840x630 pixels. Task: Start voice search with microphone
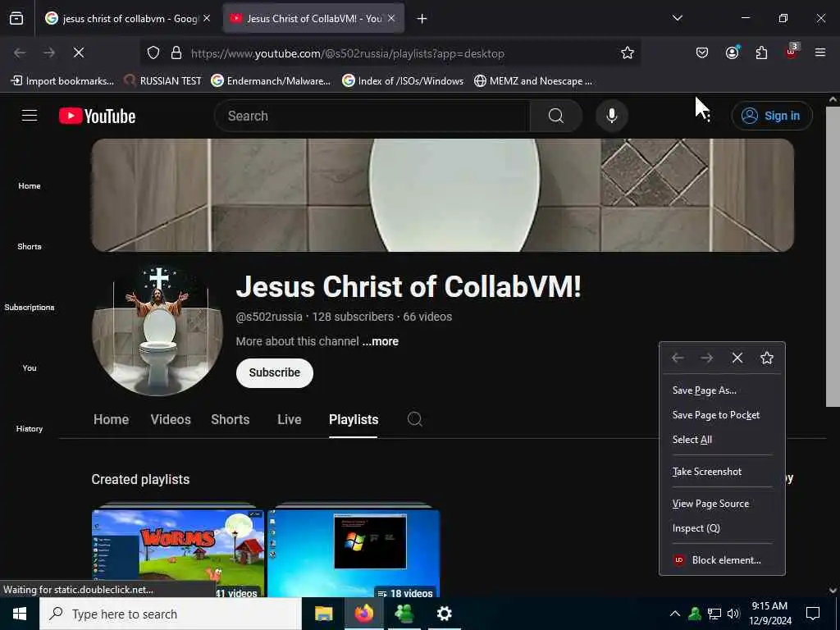click(x=612, y=116)
